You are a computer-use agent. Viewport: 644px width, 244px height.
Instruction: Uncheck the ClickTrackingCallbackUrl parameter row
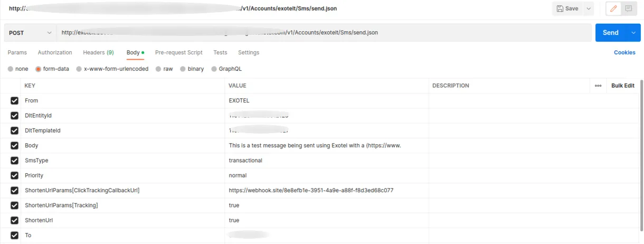click(x=14, y=190)
